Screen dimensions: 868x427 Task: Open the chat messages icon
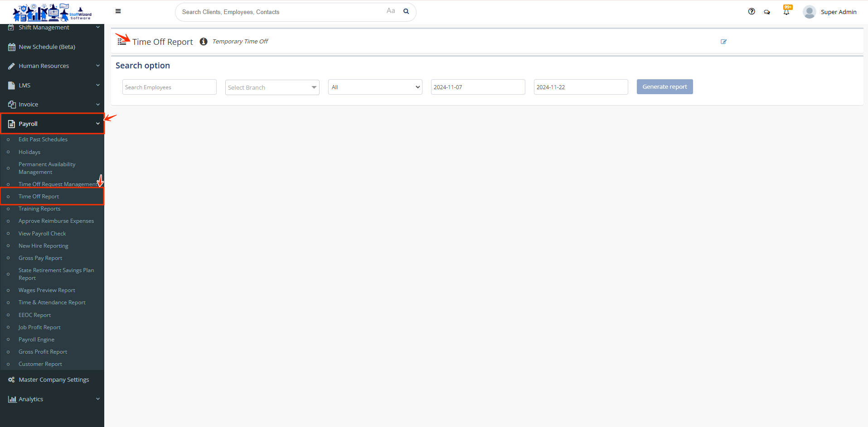[767, 12]
